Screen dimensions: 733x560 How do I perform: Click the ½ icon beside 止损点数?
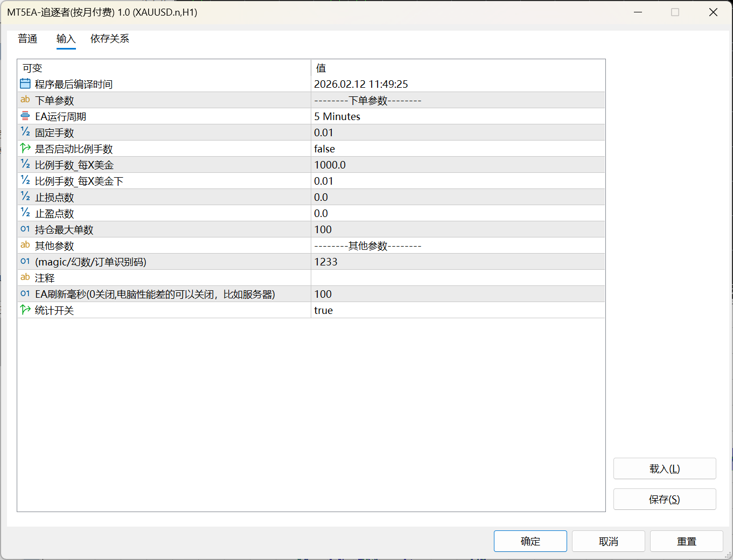[25, 197]
